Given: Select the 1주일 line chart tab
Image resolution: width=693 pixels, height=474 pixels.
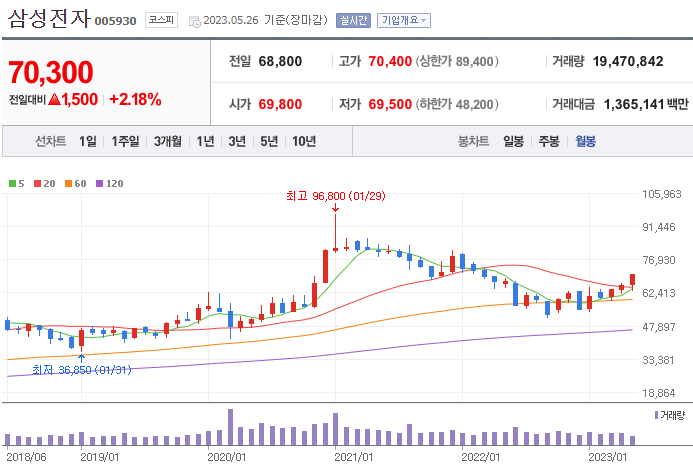Looking at the screenshot, I should tap(125, 141).
